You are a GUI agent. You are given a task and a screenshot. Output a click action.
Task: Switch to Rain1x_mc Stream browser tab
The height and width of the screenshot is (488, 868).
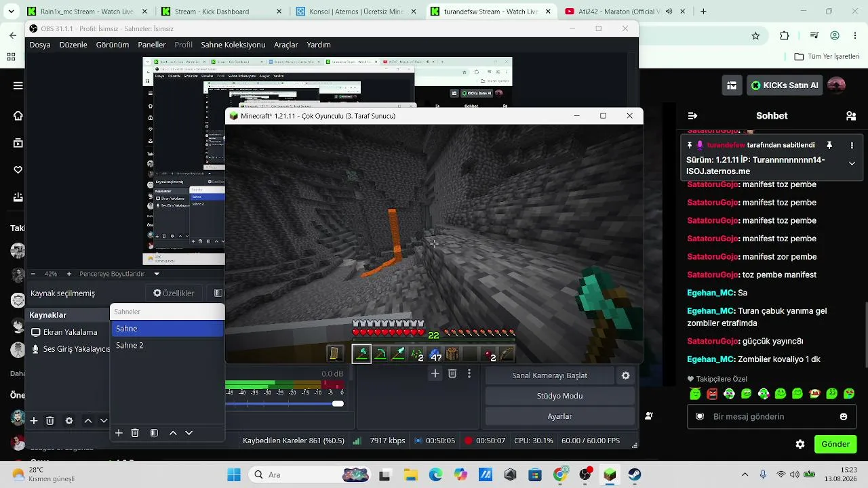click(88, 12)
